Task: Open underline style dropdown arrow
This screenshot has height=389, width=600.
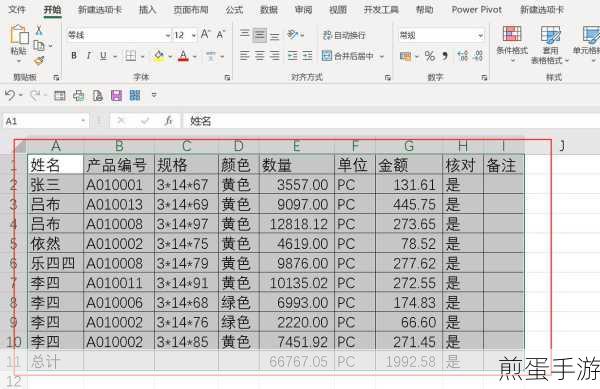Action: [115, 57]
